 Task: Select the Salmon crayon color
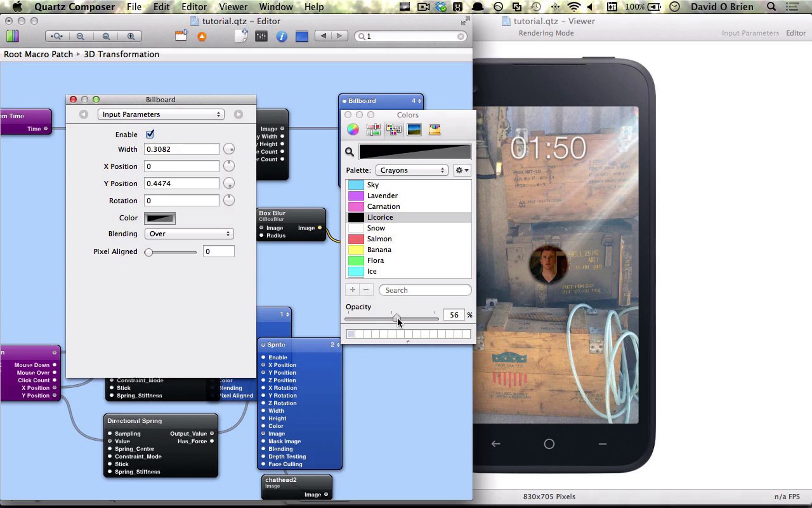[408, 239]
